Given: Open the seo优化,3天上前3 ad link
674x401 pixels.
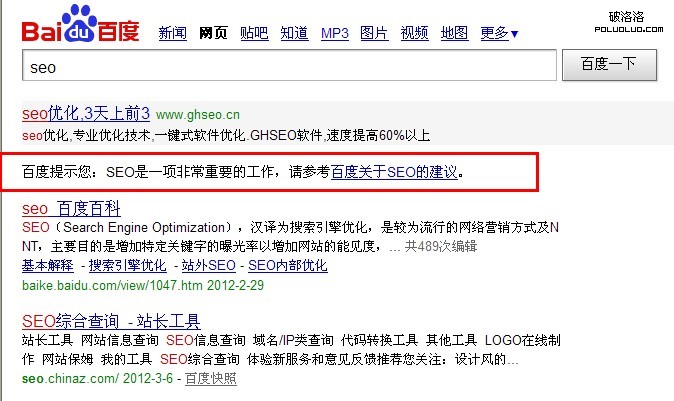Looking at the screenshot, I should [x=86, y=114].
